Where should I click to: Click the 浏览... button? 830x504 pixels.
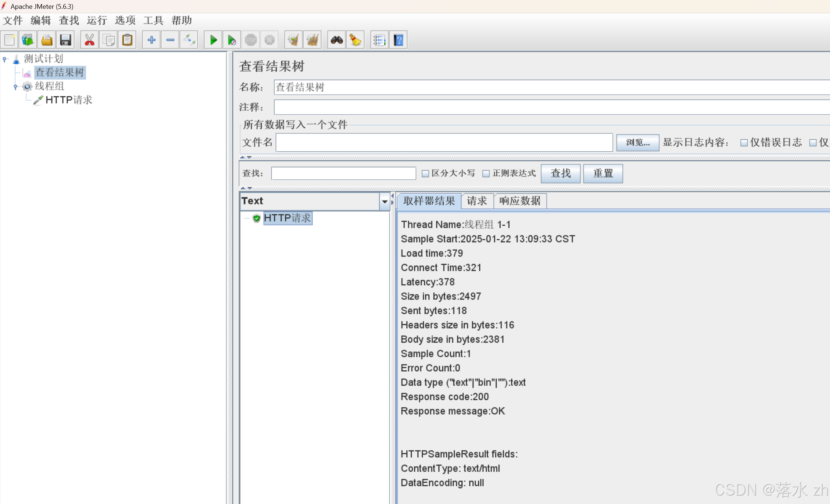click(x=638, y=143)
